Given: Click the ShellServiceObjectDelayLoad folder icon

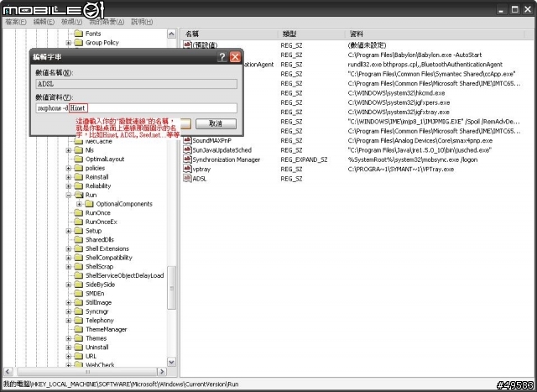Looking at the screenshot, I should [x=79, y=275].
